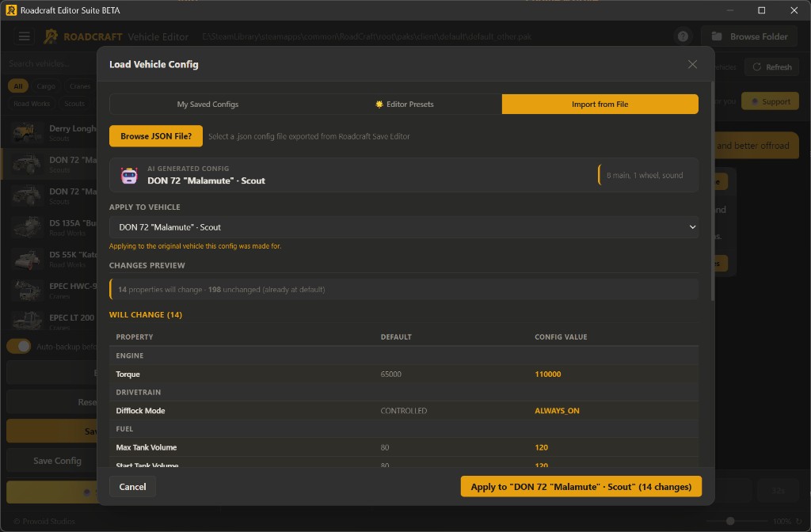Click the AI generated config robot icon
Image resolution: width=811 pixels, height=532 pixels.
click(x=129, y=175)
